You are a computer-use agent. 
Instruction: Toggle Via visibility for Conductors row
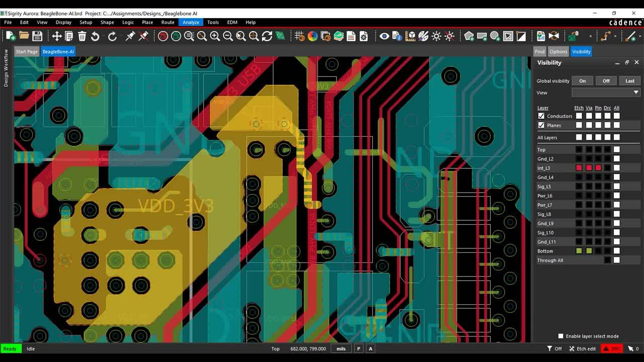click(x=589, y=116)
